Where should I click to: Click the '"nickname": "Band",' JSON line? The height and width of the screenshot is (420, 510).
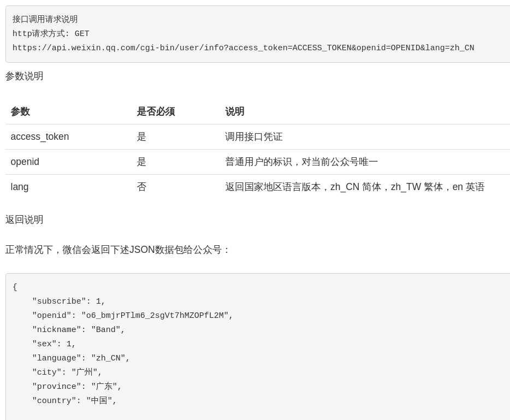[x=79, y=330]
